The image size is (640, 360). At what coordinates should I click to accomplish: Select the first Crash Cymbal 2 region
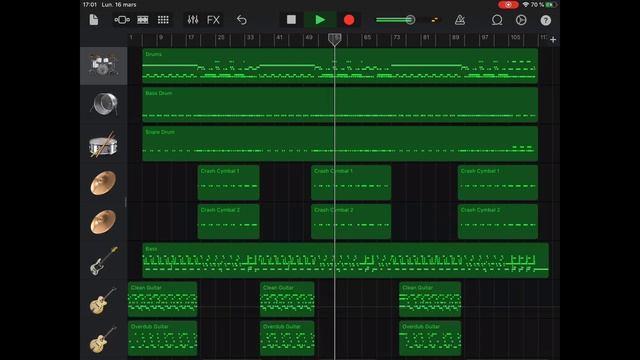228,221
